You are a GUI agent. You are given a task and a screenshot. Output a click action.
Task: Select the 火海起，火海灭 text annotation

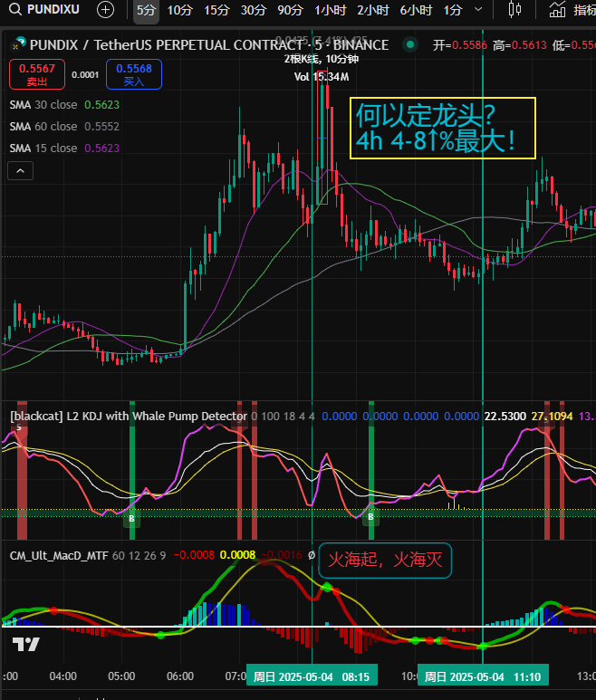(385, 560)
